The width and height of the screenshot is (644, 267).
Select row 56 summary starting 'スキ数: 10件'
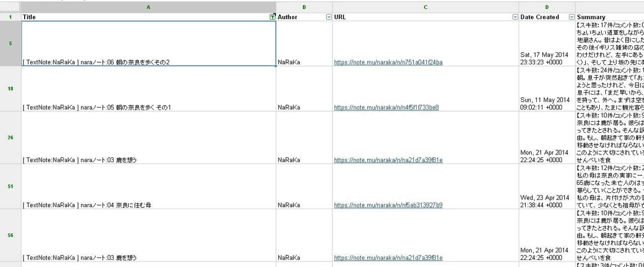[x=610, y=235]
